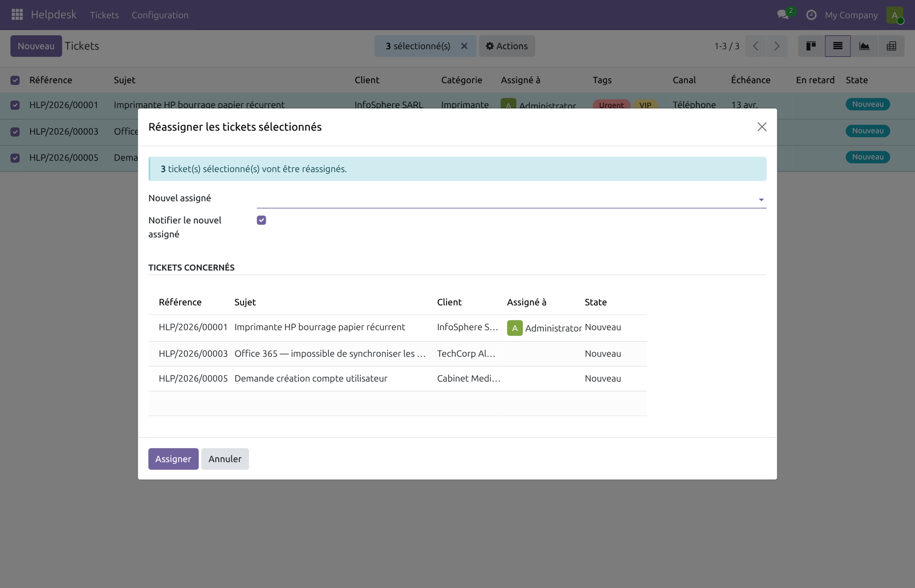The width and height of the screenshot is (915, 588).
Task: Open the Configuration menu
Action: [x=160, y=15]
